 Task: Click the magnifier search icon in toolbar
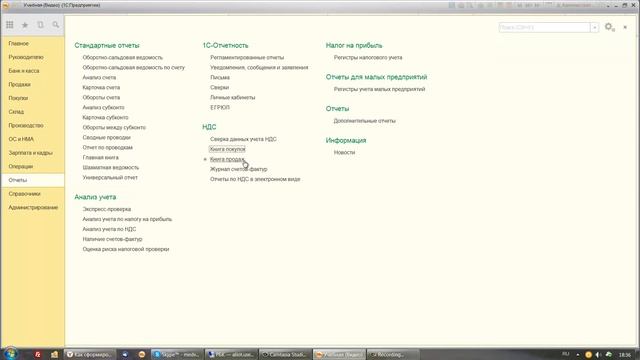click(56, 25)
